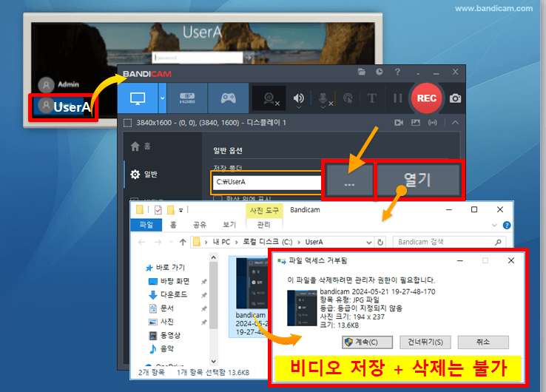Expand Explorer ribbon chevron

[494, 226]
